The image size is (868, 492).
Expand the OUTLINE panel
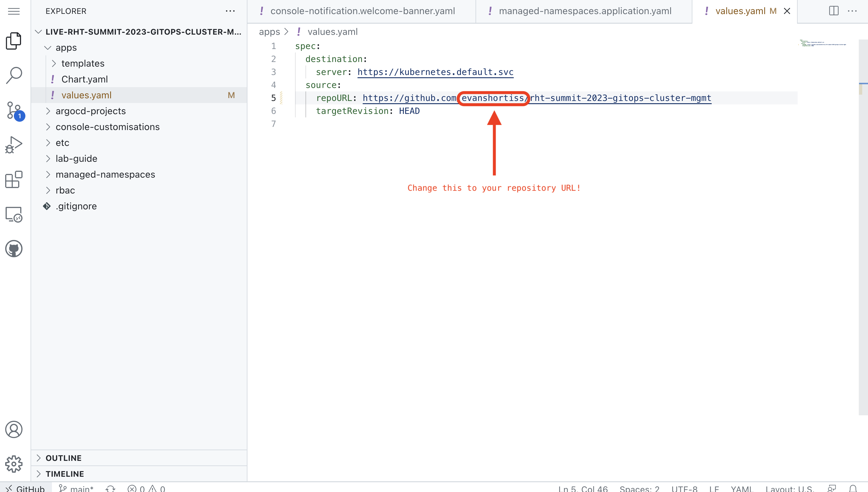[139, 458]
